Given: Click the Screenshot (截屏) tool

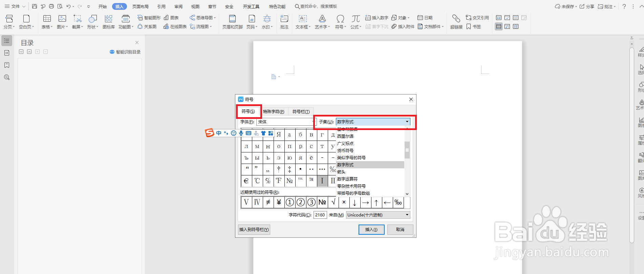Looking at the screenshot, I should click(x=78, y=22).
